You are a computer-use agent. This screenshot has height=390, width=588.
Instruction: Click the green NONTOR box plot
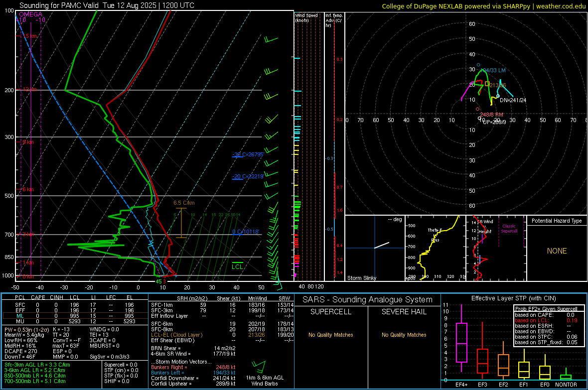tap(566, 375)
